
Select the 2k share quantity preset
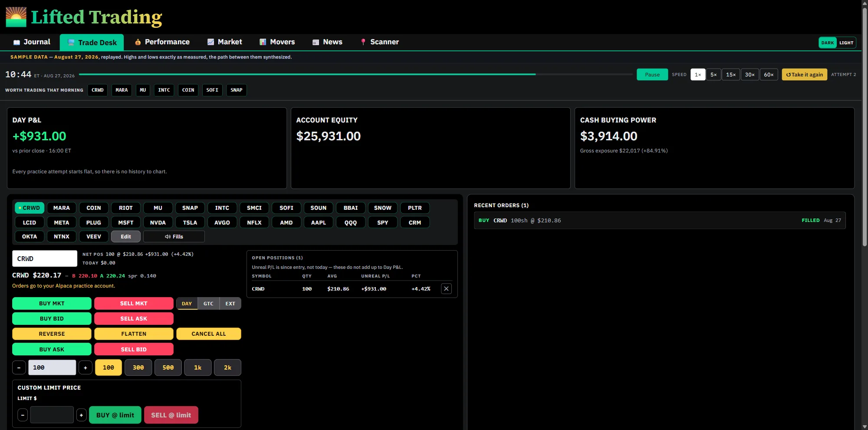(x=227, y=367)
